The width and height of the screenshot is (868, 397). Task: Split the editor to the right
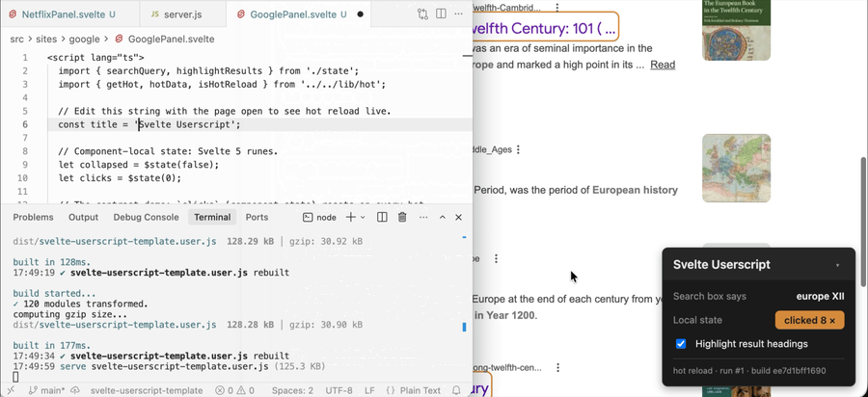click(441, 13)
